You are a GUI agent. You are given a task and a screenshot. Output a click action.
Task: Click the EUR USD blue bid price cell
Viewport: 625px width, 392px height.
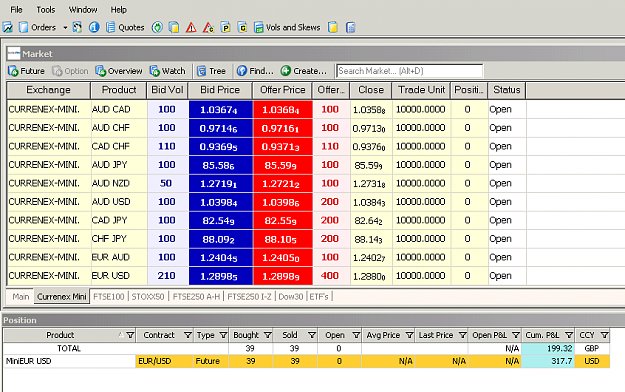pyautogui.click(x=220, y=276)
